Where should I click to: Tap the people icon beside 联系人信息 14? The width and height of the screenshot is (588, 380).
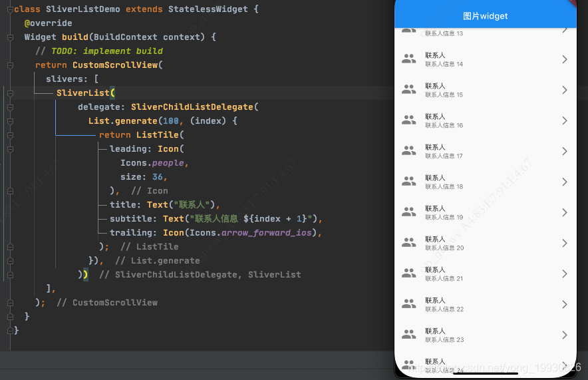tap(409, 59)
